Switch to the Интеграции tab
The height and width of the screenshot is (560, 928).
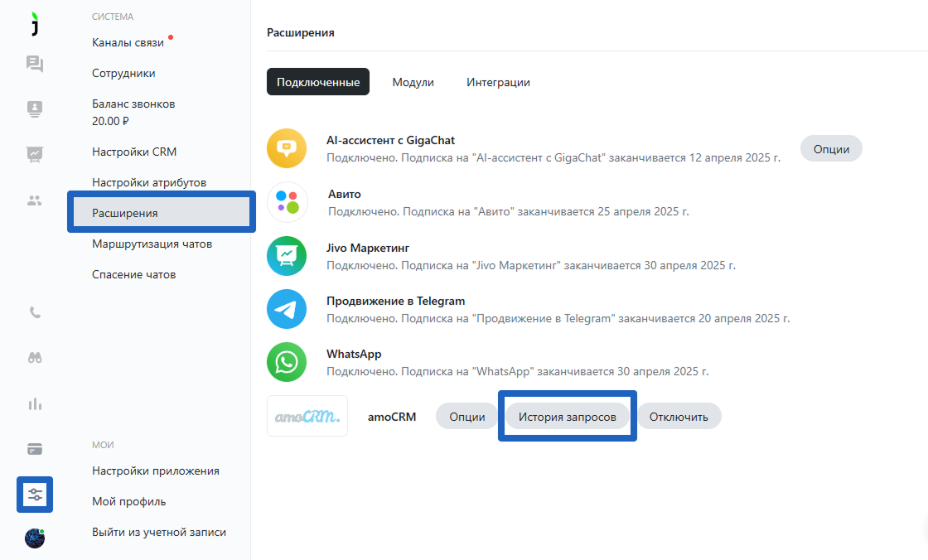point(498,82)
